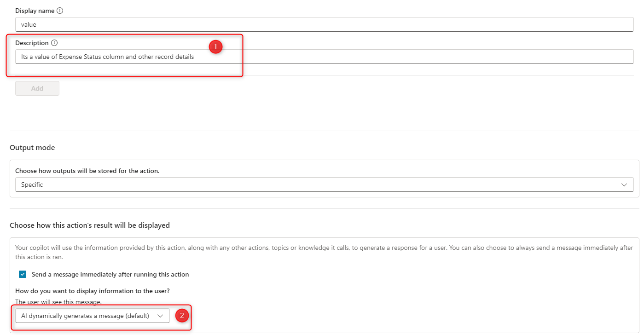644x335 pixels.
Task: Click 'How do you want to display information' label
Action: (x=93, y=291)
